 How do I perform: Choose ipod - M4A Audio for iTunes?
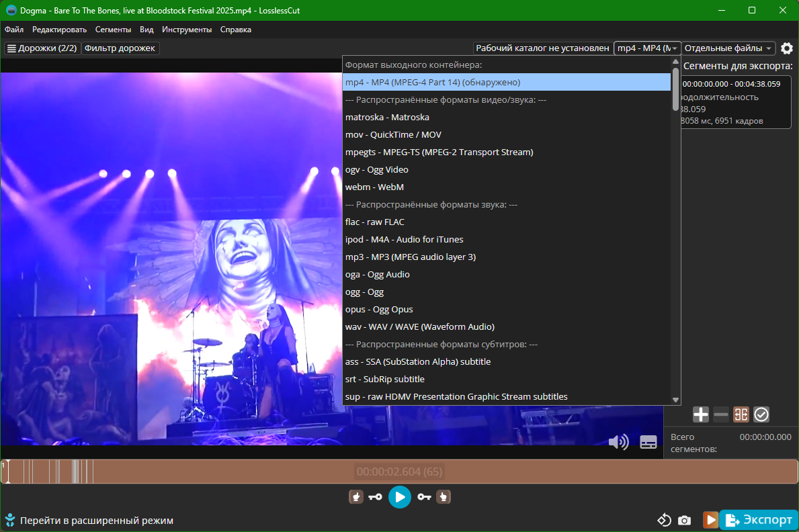pos(507,240)
